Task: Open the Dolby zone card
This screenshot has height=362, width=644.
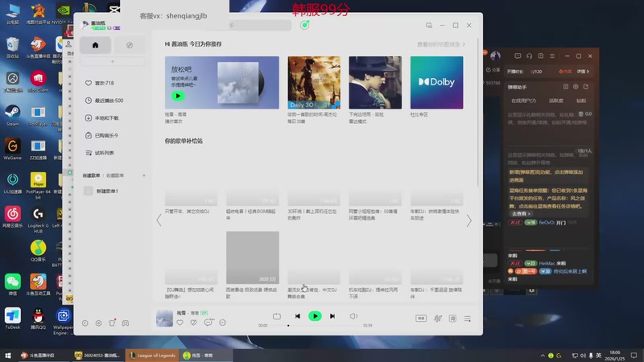Action: click(436, 83)
